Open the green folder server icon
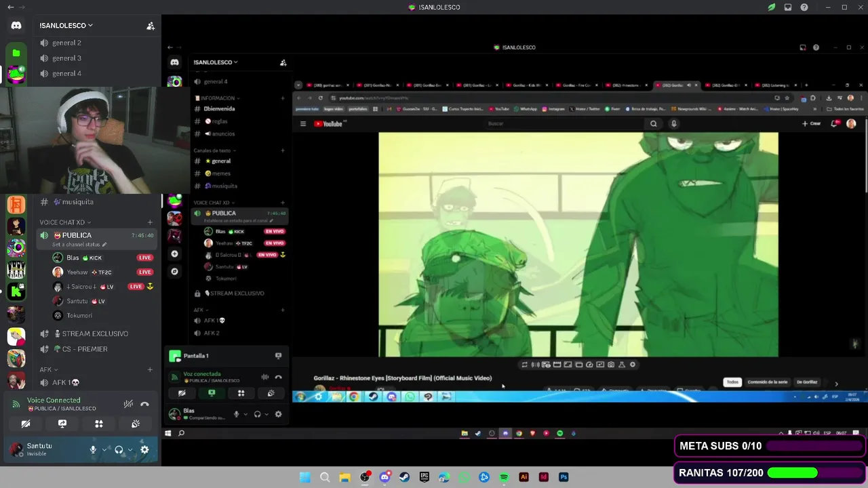868x488 pixels. tap(16, 53)
